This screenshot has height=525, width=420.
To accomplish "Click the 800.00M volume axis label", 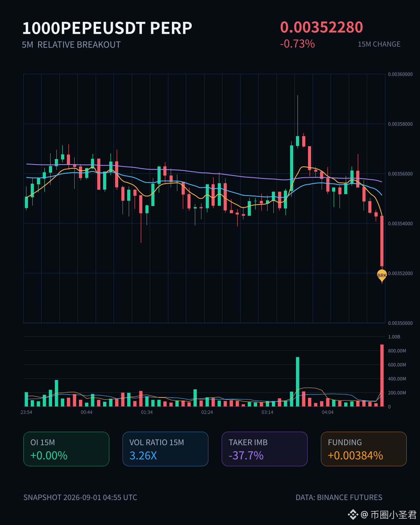I will click(x=397, y=351).
